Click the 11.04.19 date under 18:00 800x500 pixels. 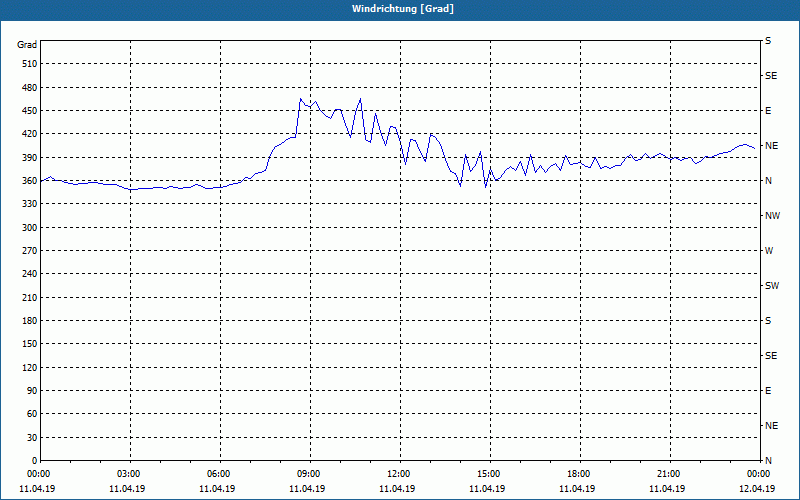[x=577, y=489]
